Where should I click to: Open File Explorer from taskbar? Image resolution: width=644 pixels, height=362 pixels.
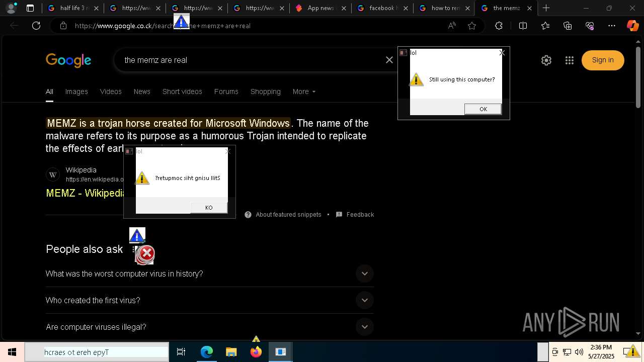(x=231, y=352)
